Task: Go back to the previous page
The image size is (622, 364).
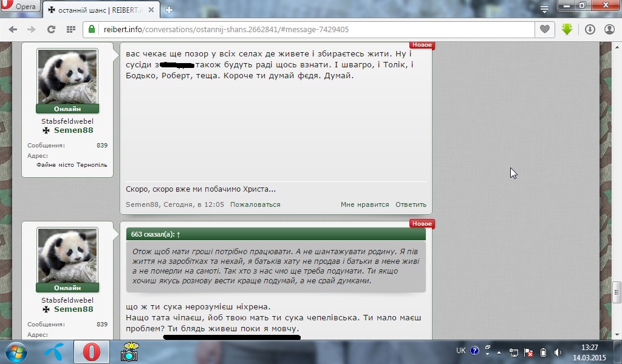Action: click(x=13, y=29)
